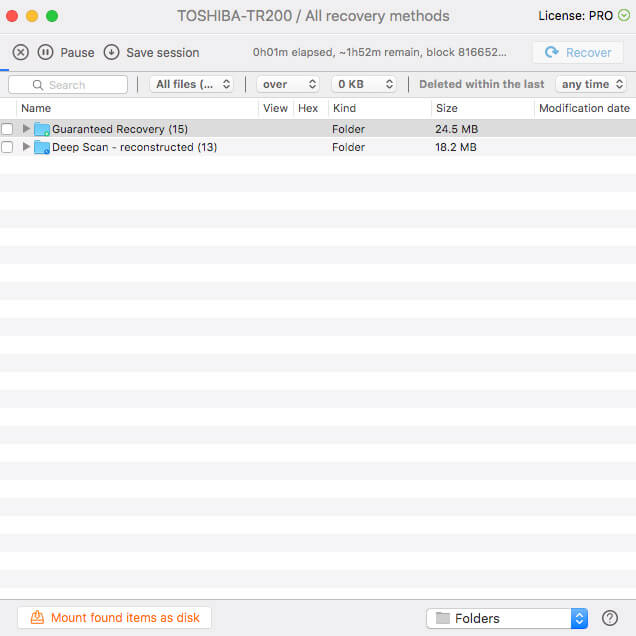Viewport: 636px width, 636px height.
Task: Click the help question mark icon
Action: pyautogui.click(x=610, y=618)
